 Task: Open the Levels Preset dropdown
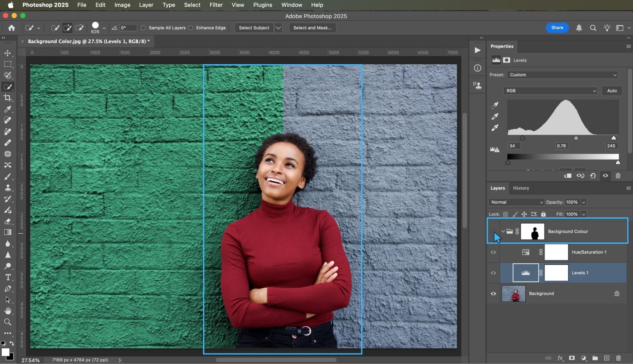point(562,75)
